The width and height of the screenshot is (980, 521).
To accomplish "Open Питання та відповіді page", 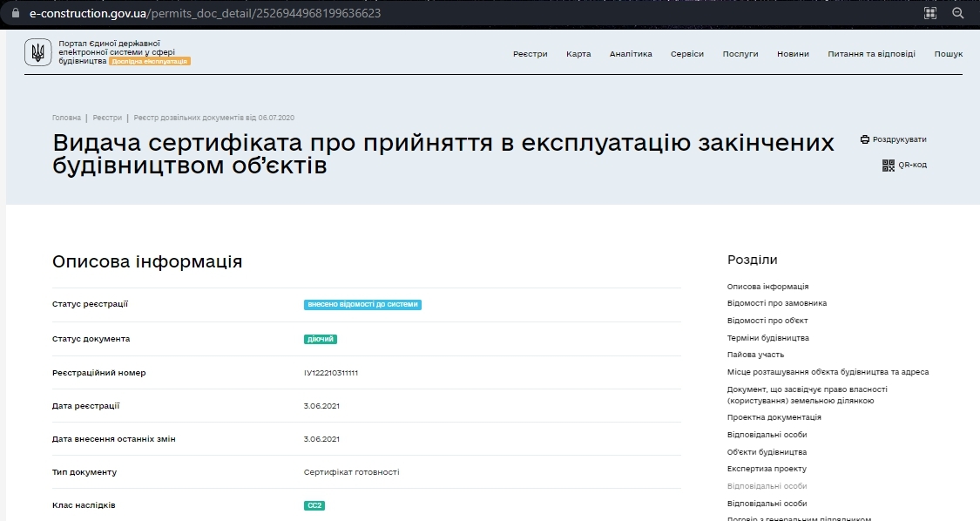I will pyautogui.click(x=871, y=54).
